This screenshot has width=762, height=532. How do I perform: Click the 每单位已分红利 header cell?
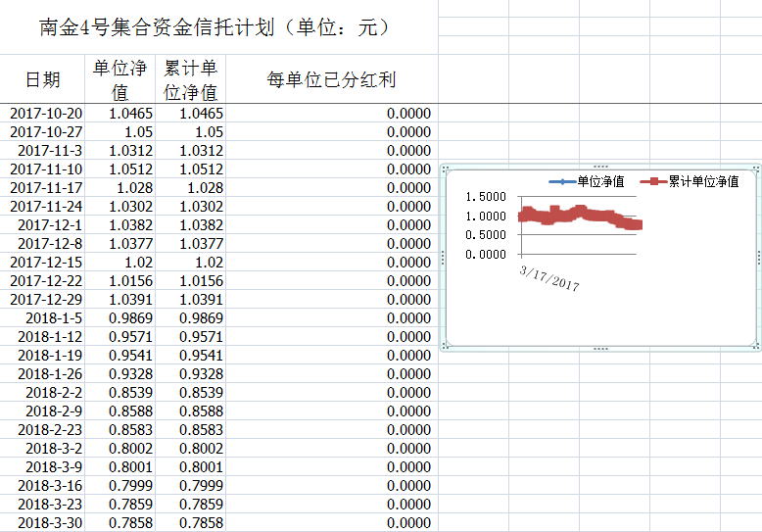pyautogui.click(x=331, y=79)
